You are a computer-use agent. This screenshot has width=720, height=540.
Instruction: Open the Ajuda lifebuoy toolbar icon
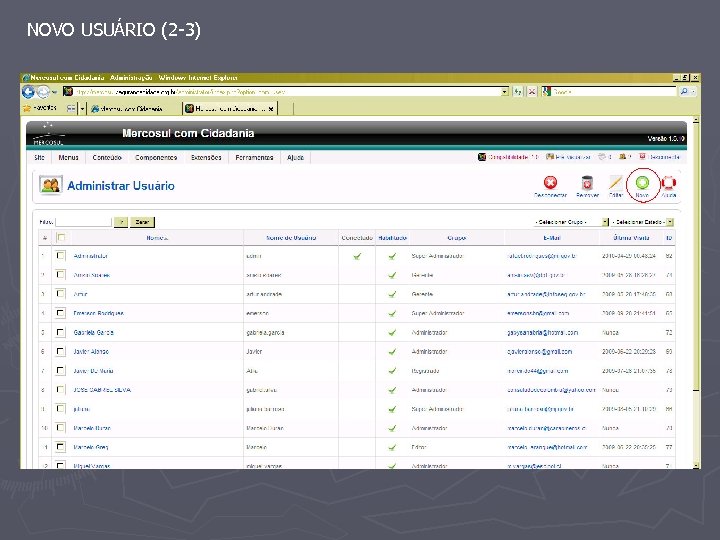pyautogui.click(x=669, y=183)
